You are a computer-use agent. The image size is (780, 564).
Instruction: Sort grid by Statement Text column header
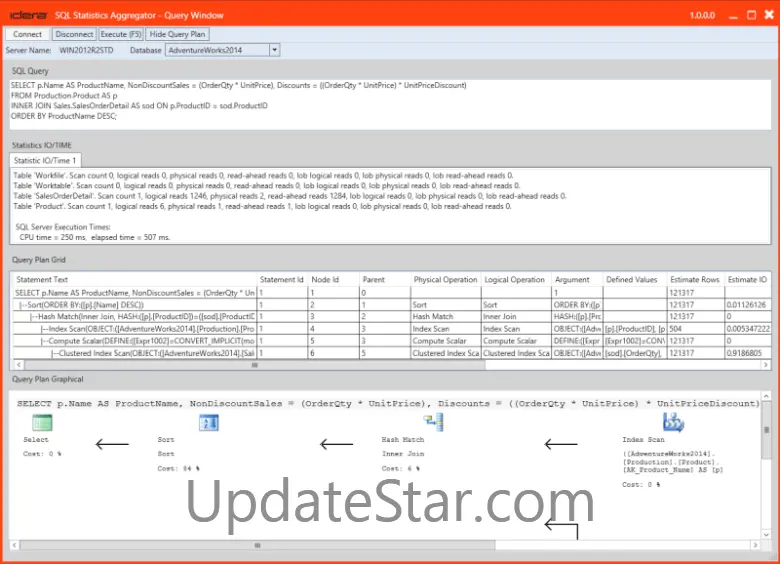coord(133,280)
